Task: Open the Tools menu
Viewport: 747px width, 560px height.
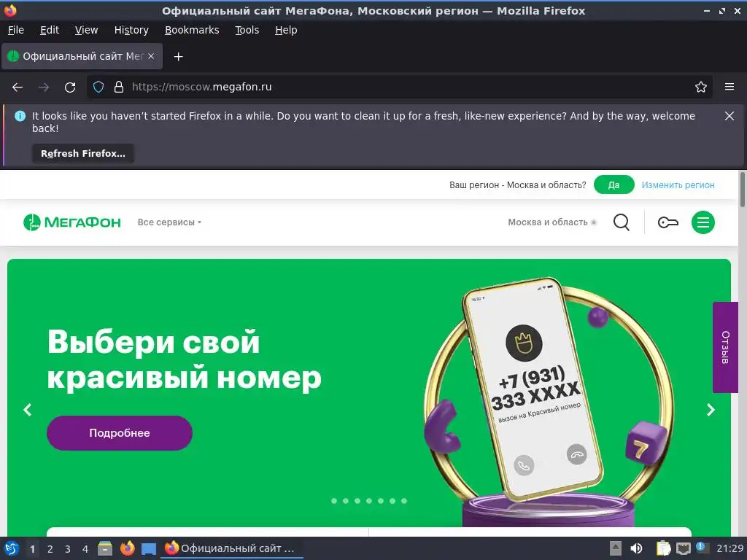Action: click(x=247, y=30)
